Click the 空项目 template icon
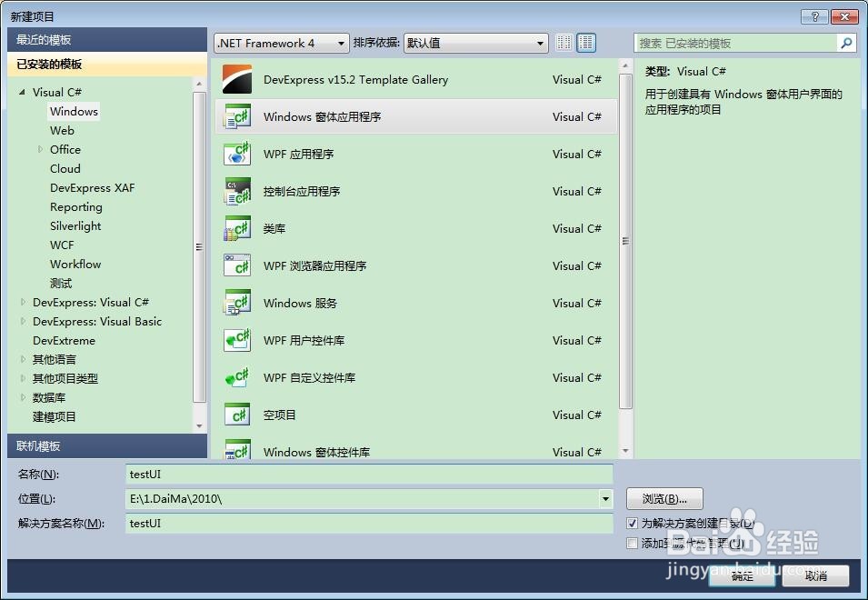Screen dimensions: 868x600 pyautogui.click(x=237, y=415)
